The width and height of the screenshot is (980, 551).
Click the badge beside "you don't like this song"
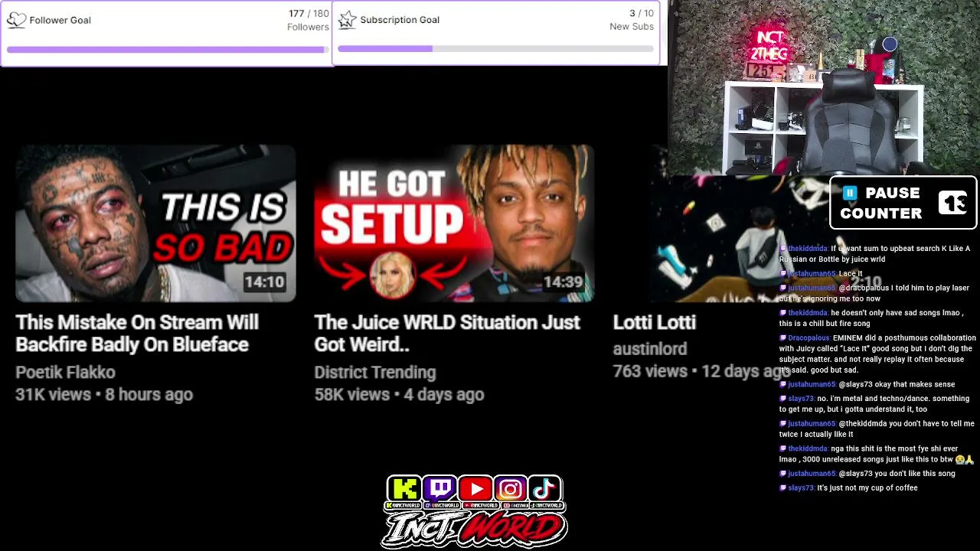pos(783,474)
